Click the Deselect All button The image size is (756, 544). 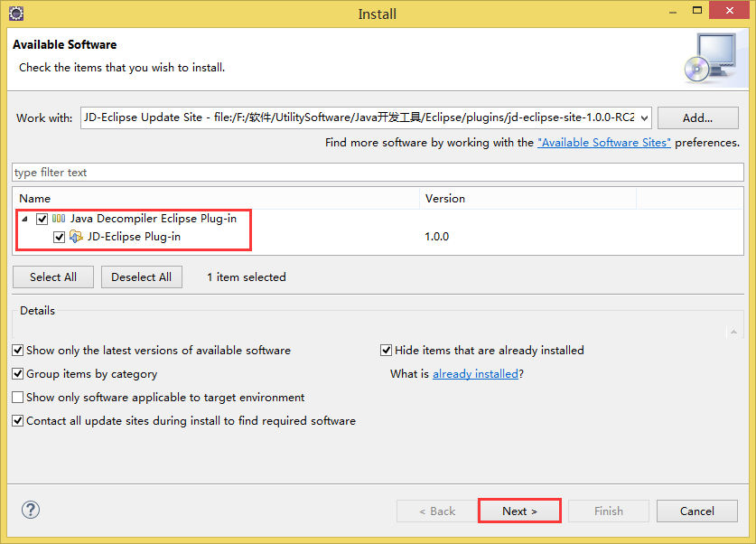click(x=141, y=277)
